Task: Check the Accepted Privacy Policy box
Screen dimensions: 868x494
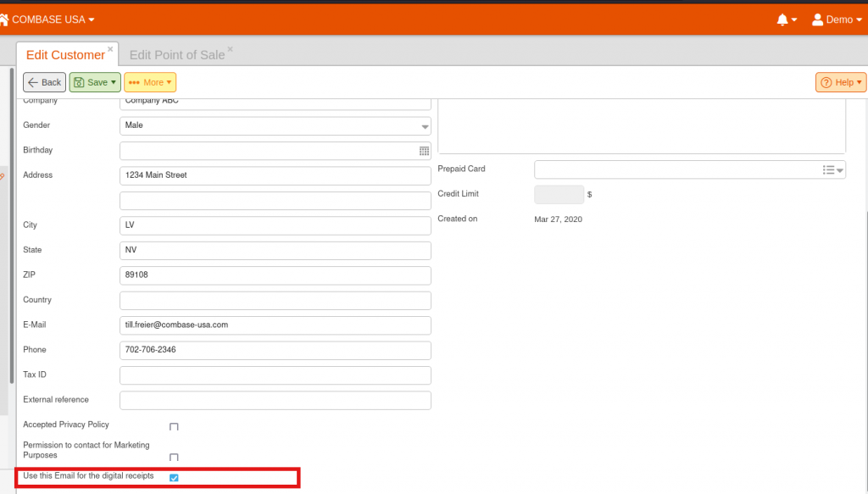Action: click(x=174, y=426)
